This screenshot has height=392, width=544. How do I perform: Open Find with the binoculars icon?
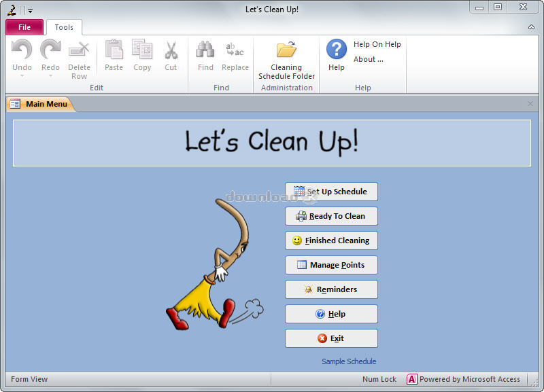tap(205, 50)
